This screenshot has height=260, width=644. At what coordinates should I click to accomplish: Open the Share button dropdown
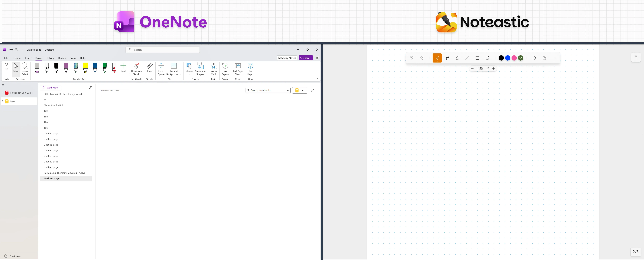click(311, 58)
